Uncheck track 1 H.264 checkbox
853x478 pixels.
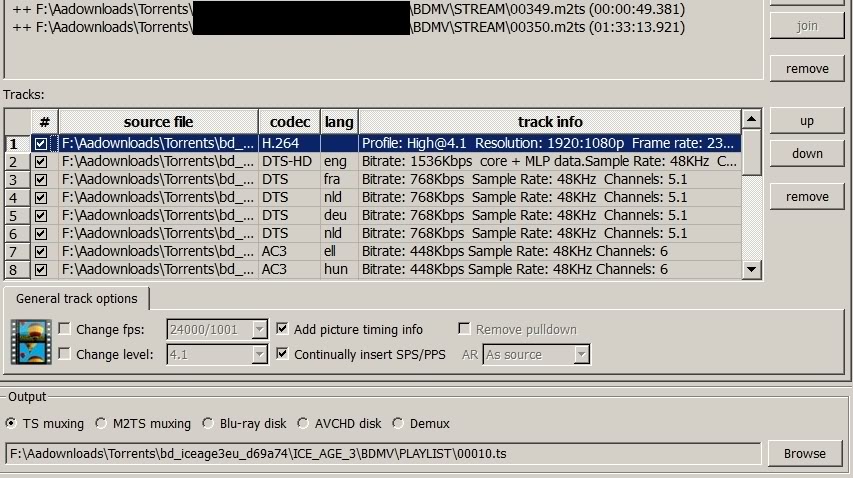coord(41,144)
